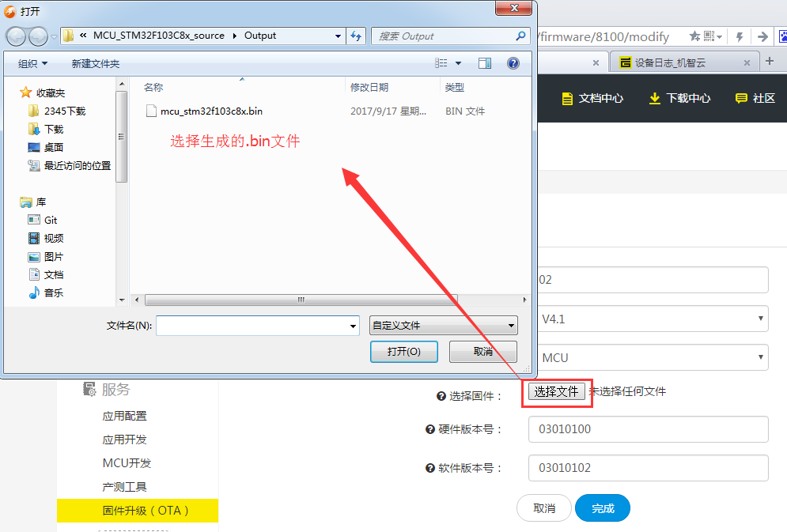787x532 pixels.
Task: Click the blue 完成 button
Action: click(602, 508)
